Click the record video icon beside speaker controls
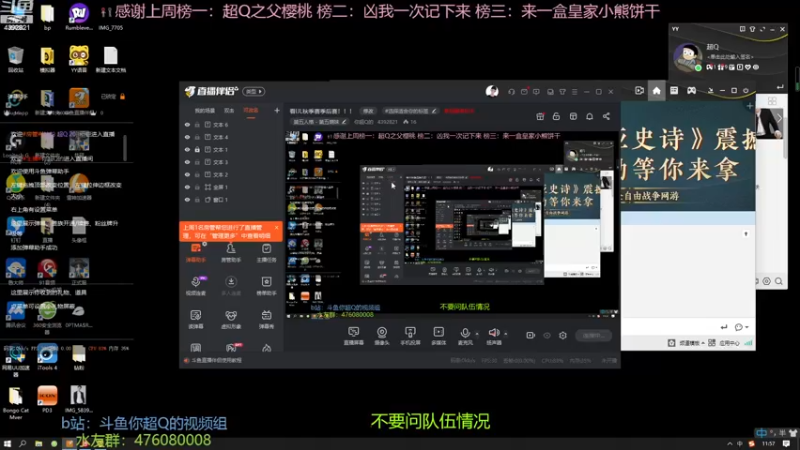 coord(531,335)
